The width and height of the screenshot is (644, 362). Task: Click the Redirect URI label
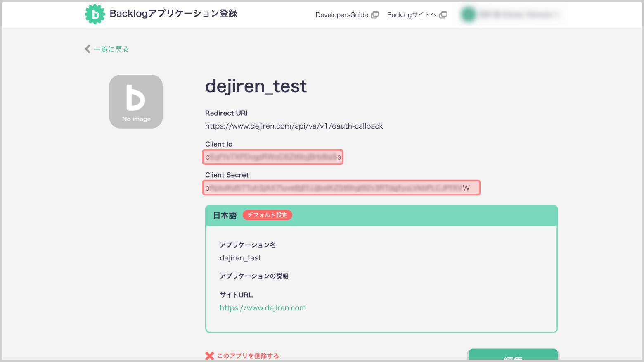(226, 113)
